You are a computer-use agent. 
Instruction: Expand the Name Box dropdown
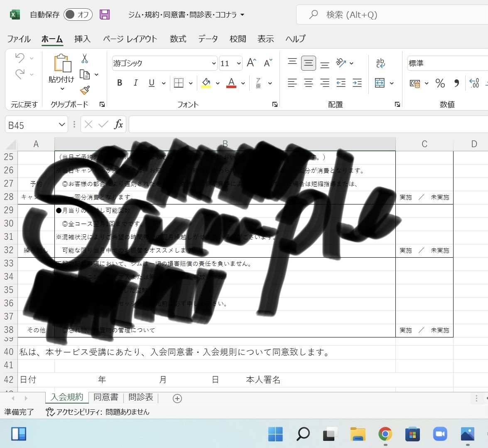[x=61, y=125]
